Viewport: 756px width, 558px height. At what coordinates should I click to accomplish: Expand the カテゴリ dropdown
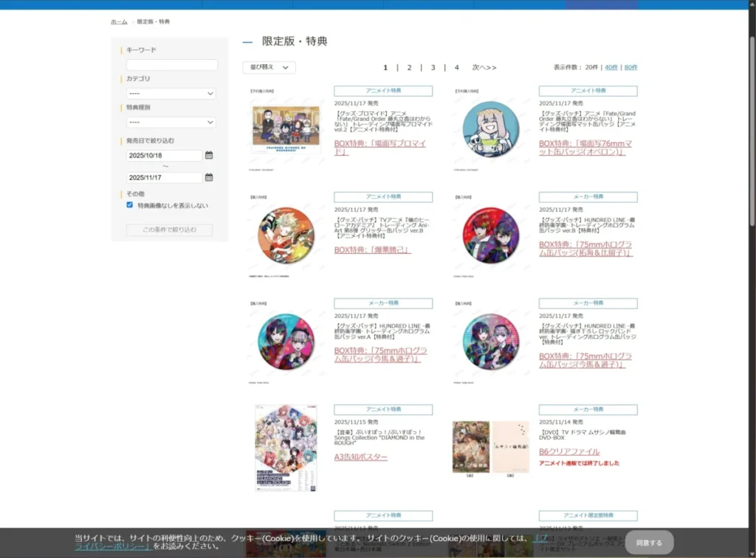point(171,94)
